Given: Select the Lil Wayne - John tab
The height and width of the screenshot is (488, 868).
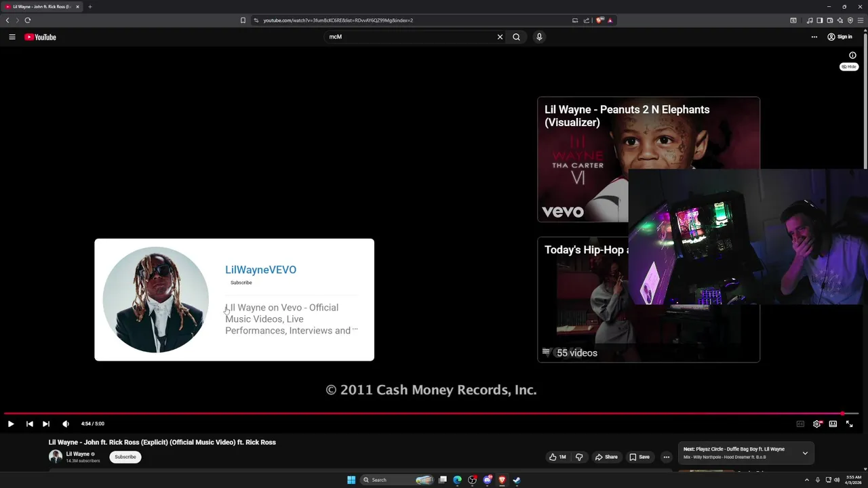Looking at the screenshot, I should 42,7.
